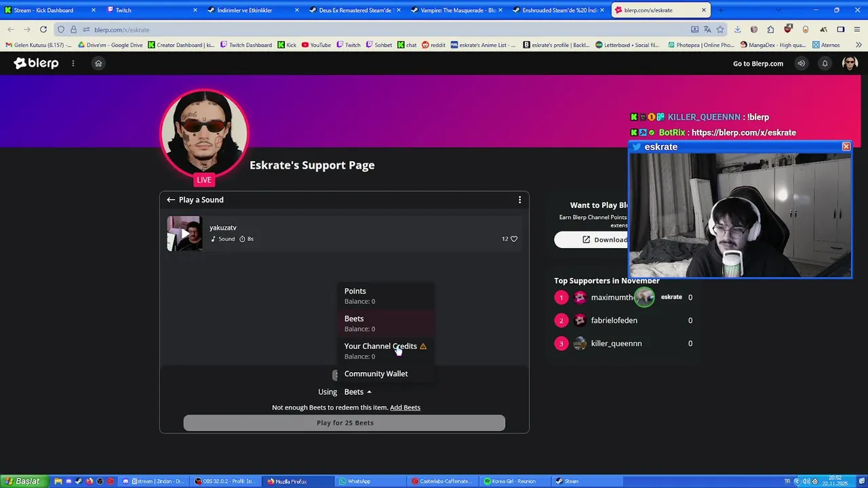
Task: Open the Creator Dashboard bookmark
Action: (x=181, y=45)
